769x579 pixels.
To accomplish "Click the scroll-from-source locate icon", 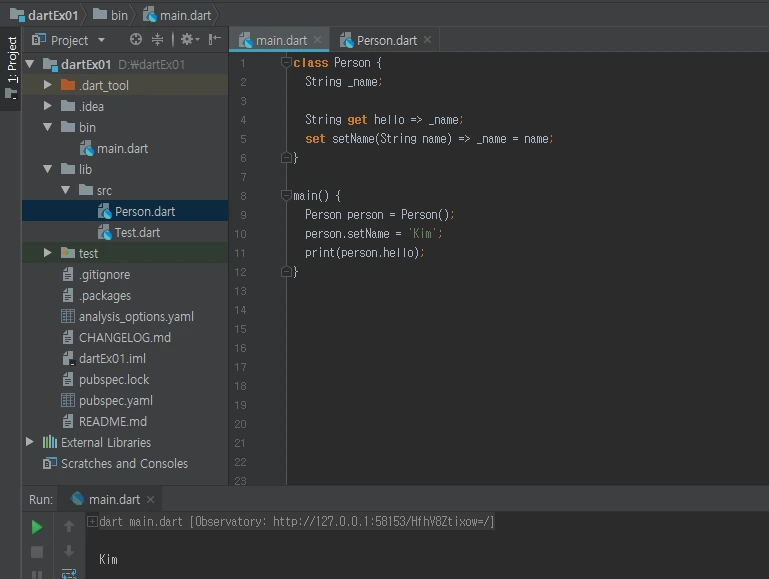I will click(x=136, y=40).
